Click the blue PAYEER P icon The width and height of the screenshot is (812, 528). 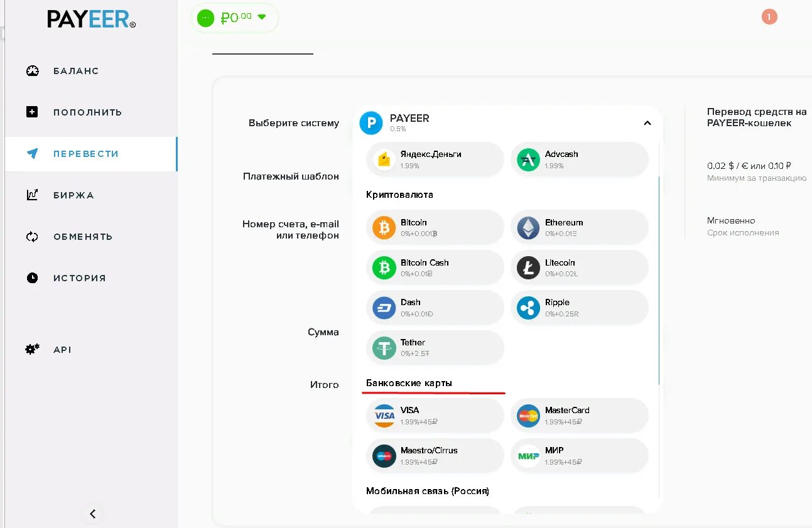coord(371,123)
